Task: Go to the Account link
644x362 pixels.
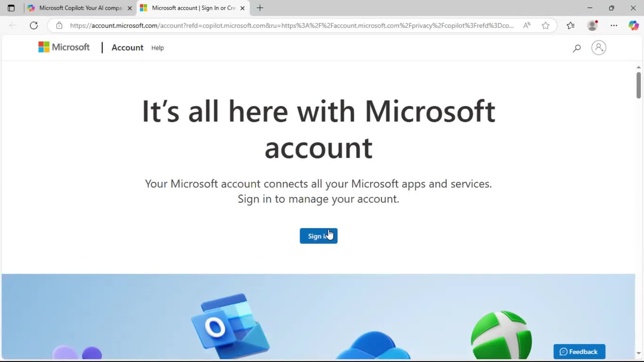Action: click(x=127, y=48)
